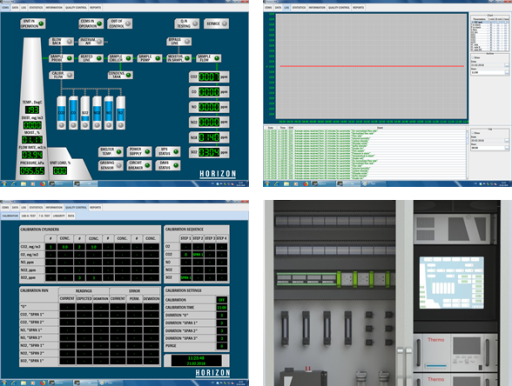
Task: Click the Sample Pump status block
Action: pyautogui.click(x=150, y=58)
